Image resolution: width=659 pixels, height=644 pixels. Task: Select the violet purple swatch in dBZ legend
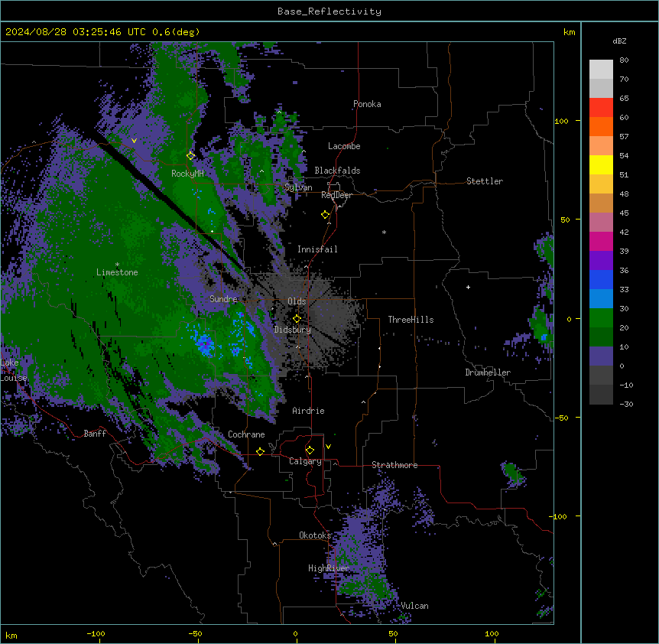[x=601, y=260]
